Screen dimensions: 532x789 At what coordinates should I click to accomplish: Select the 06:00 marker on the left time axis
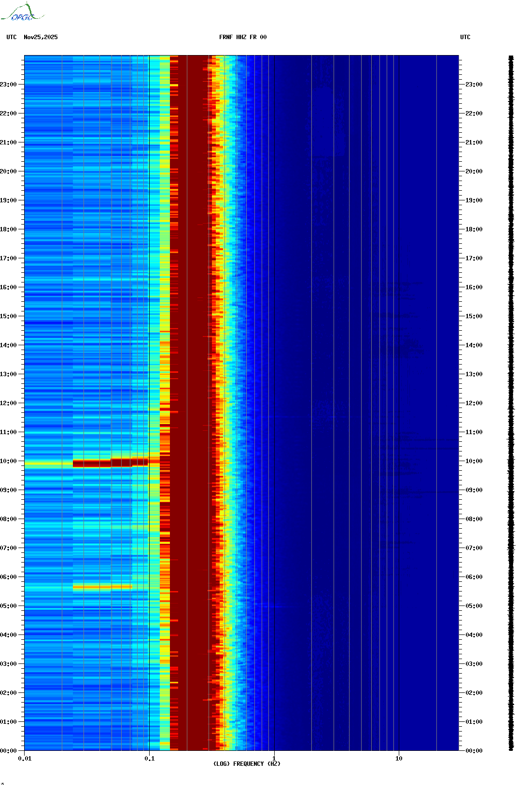click(8, 577)
